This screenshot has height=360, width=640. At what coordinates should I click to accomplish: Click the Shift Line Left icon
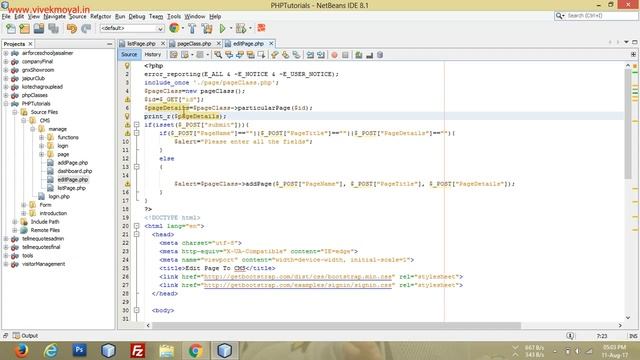point(310,55)
